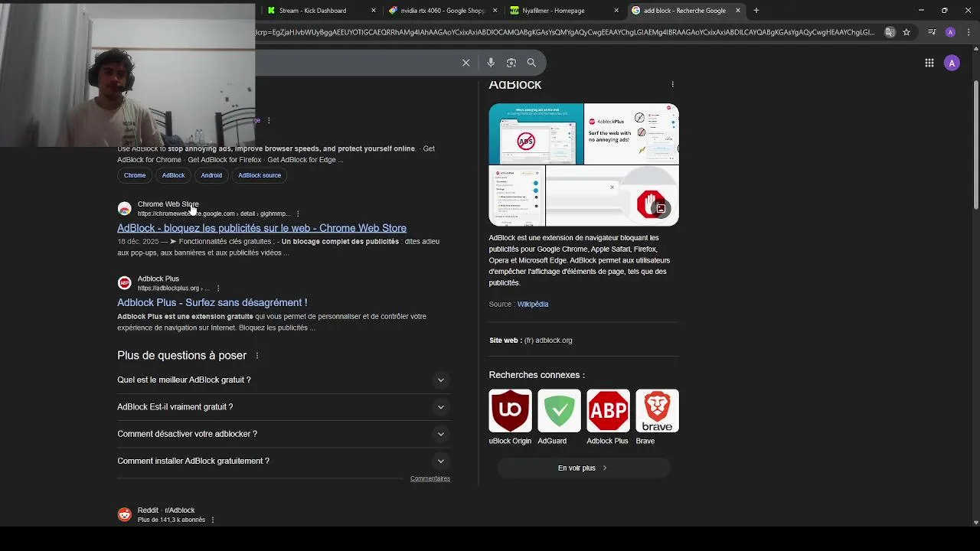980x551 pixels.
Task: Open a new browser tab
Action: click(756, 11)
